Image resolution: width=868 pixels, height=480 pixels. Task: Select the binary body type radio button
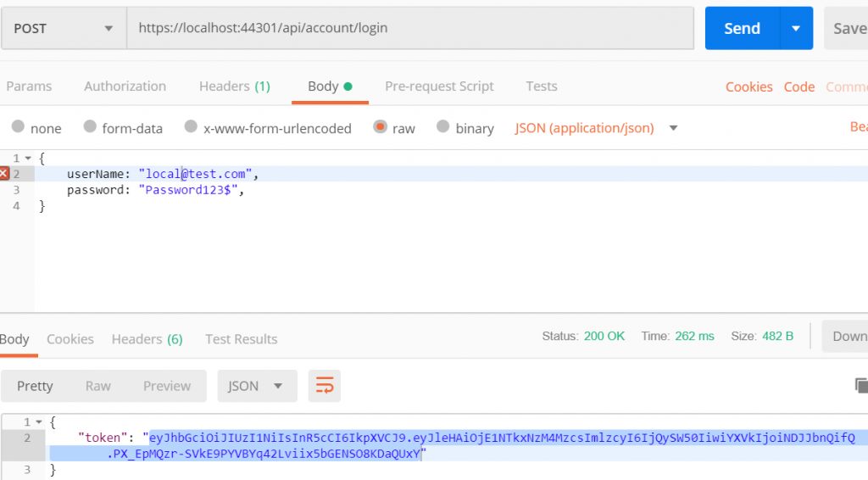click(442, 127)
